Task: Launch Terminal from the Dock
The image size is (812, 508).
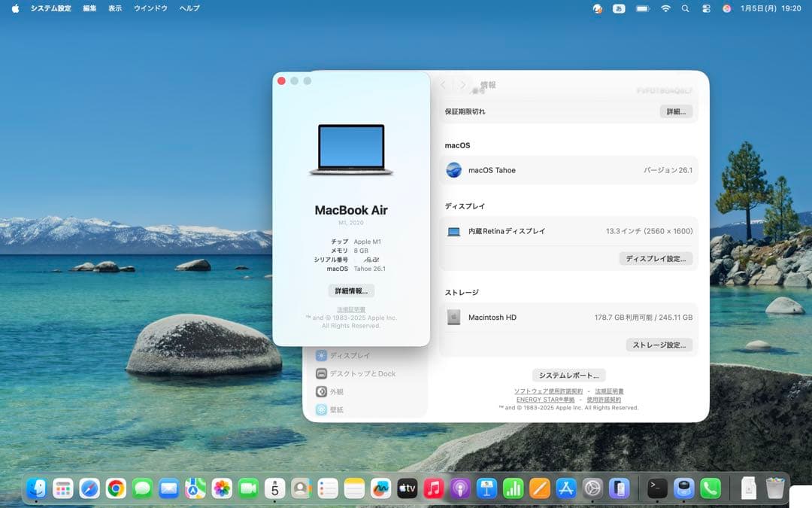Action: coord(657,488)
